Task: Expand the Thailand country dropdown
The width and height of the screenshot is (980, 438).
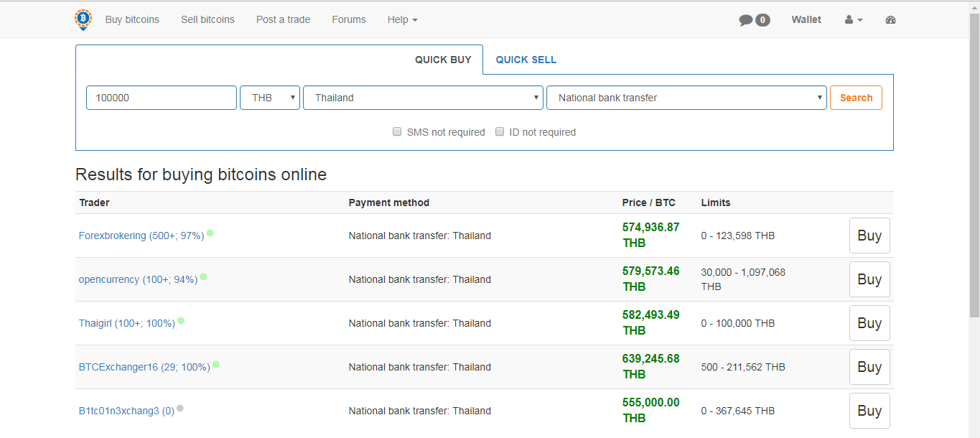Action: [423, 98]
